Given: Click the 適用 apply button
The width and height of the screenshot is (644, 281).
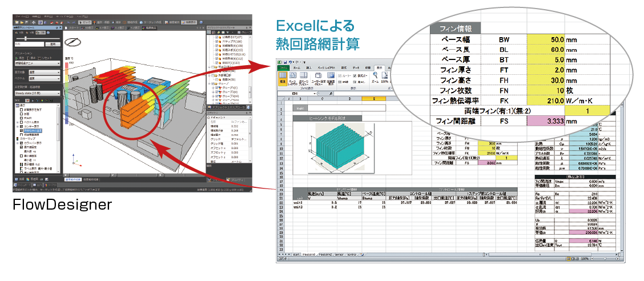Looking at the screenshot, I should [x=53, y=44].
